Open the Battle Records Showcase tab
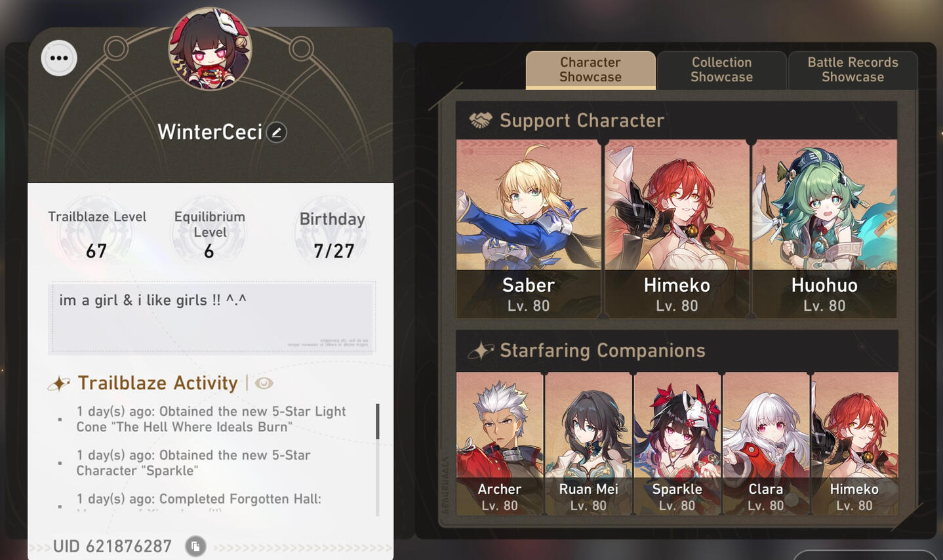 point(853,70)
